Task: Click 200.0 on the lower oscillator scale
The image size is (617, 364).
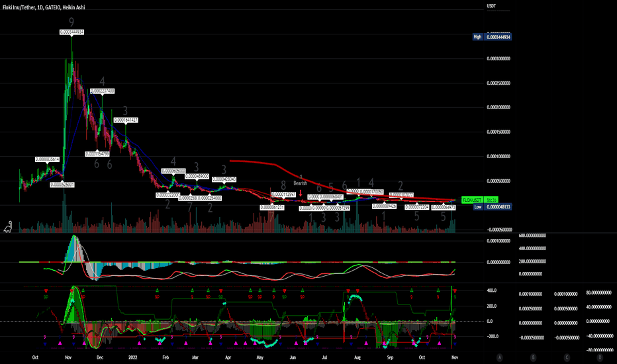Action: pos(492,306)
